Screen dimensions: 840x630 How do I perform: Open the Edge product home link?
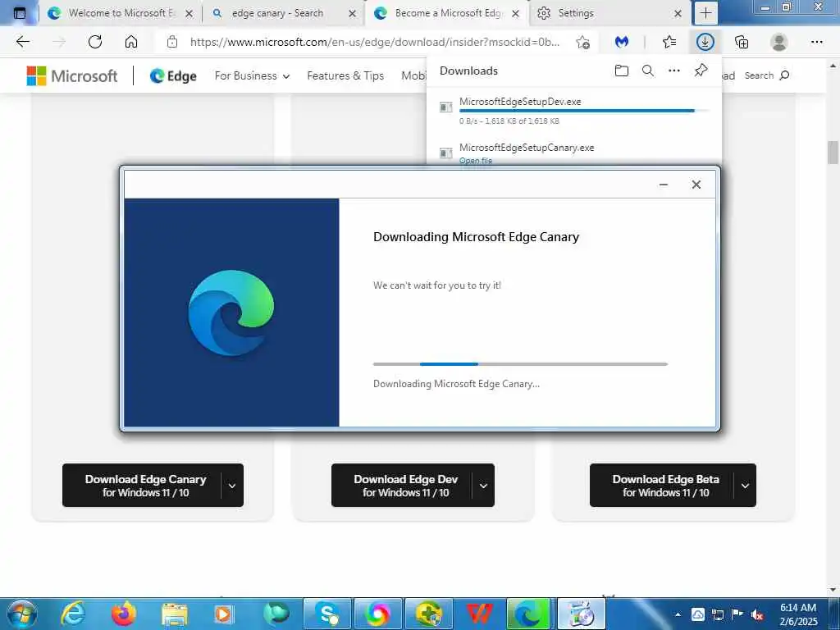tap(173, 76)
